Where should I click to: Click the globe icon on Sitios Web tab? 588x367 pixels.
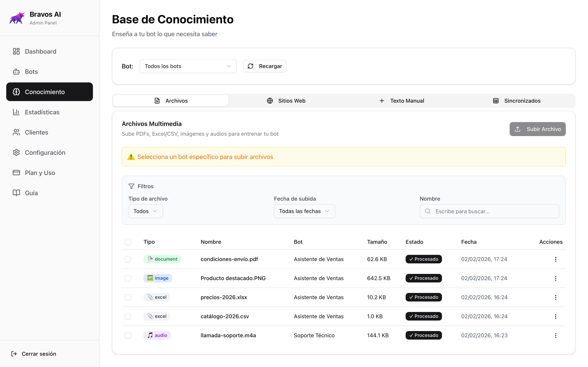pos(270,101)
